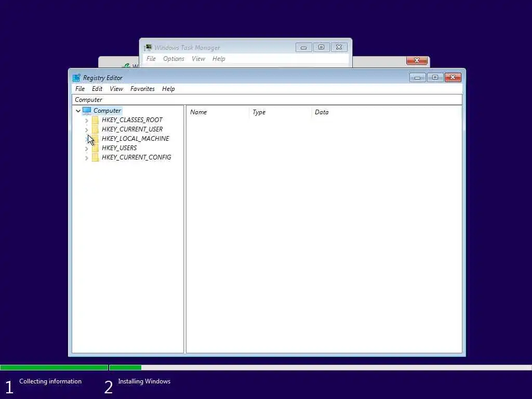Open the Registry Editor File menu

tap(80, 89)
